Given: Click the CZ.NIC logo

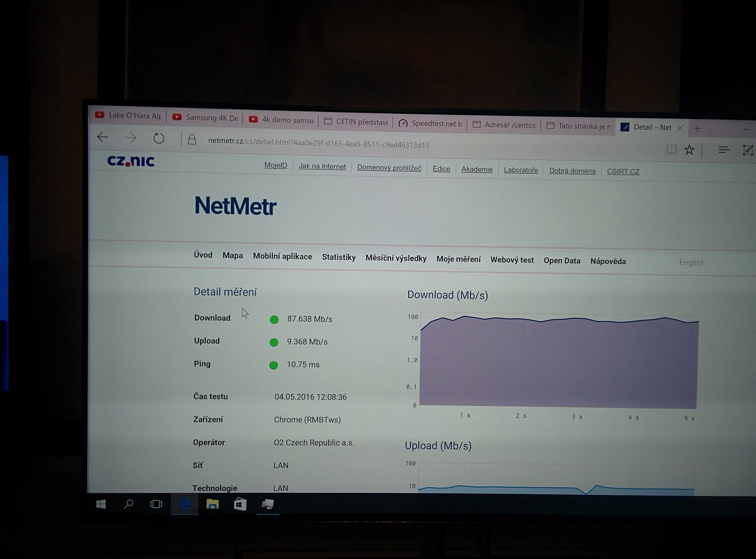Looking at the screenshot, I should pyautogui.click(x=131, y=161).
